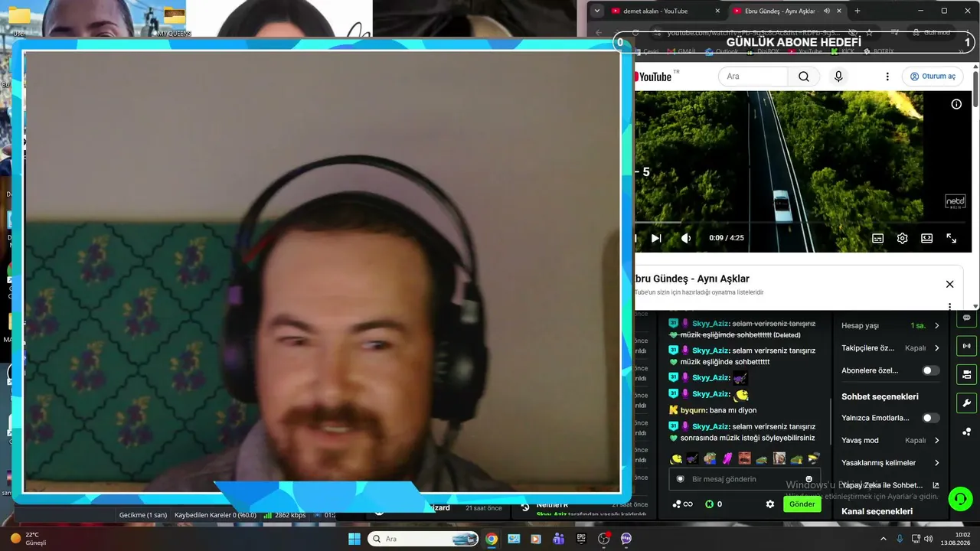Viewport: 980px width, 551px height.
Task: Start YouTube voice search with the microphone
Action: click(838, 77)
